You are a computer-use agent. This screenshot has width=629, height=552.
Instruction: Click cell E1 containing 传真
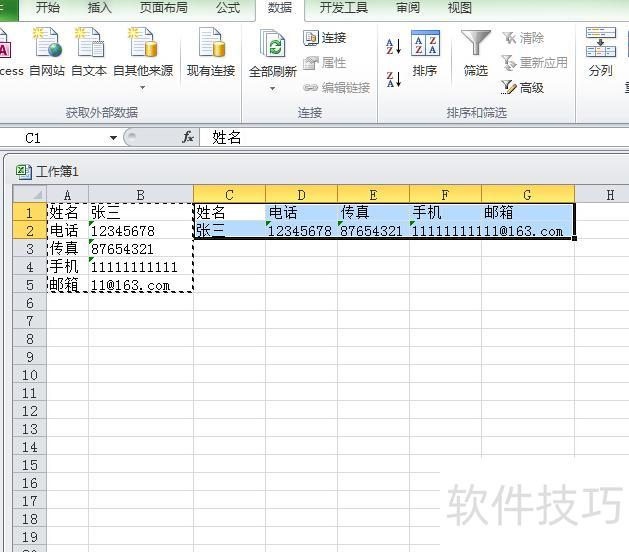click(373, 212)
